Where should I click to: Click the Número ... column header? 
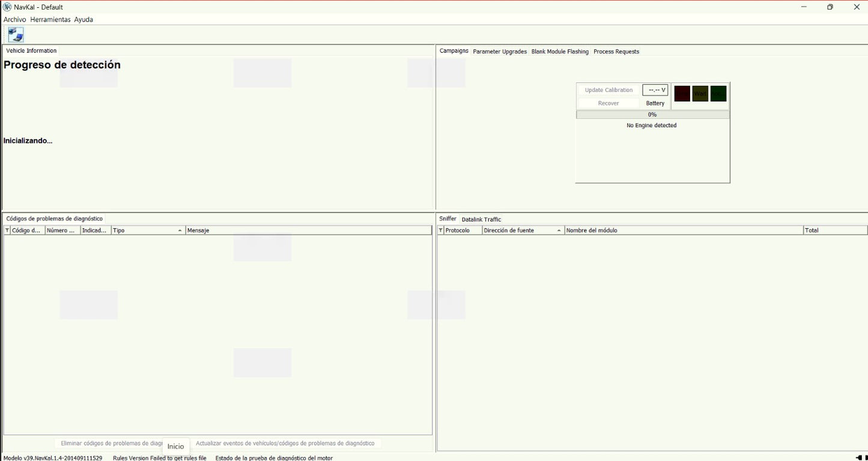pyautogui.click(x=62, y=230)
